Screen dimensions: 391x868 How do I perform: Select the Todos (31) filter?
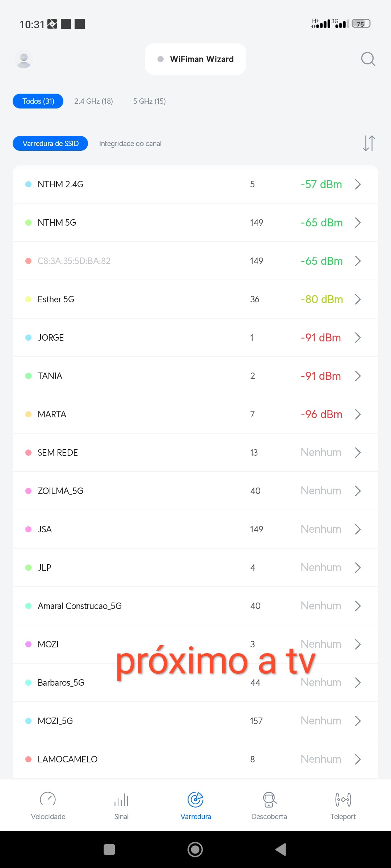point(38,101)
